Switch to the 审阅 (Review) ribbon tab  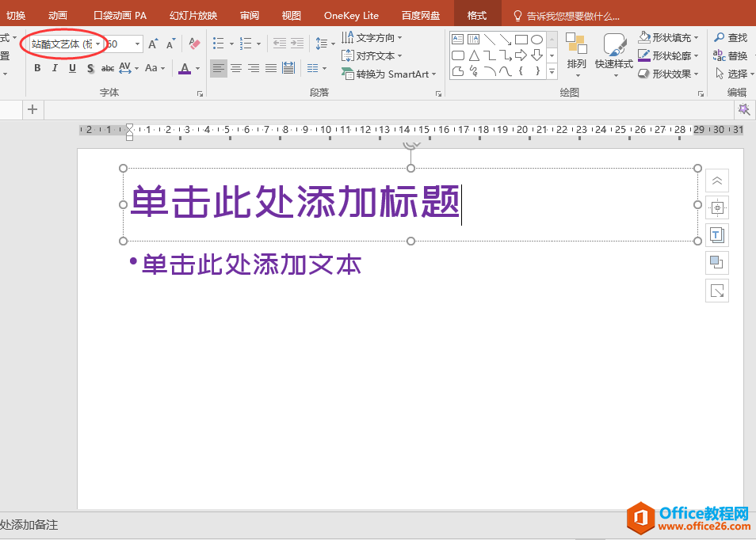coord(250,14)
